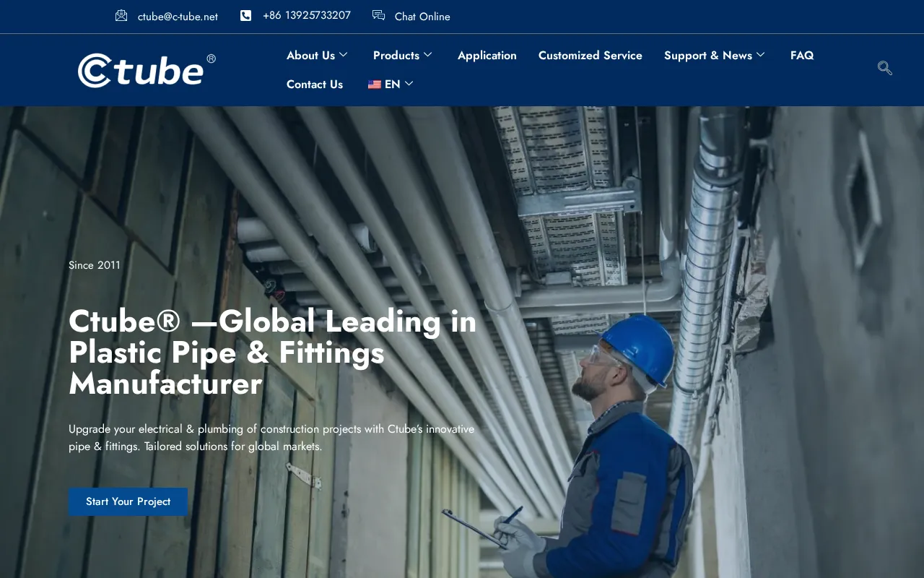924x578 pixels.
Task: Click the US flag language icon
Action: click(375, 85)
